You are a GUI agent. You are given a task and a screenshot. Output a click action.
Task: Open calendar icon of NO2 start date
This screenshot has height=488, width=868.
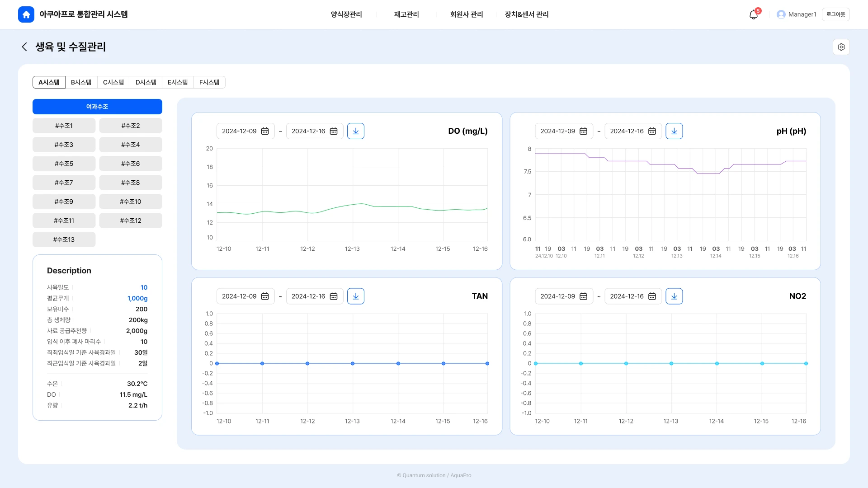(583, 296)
